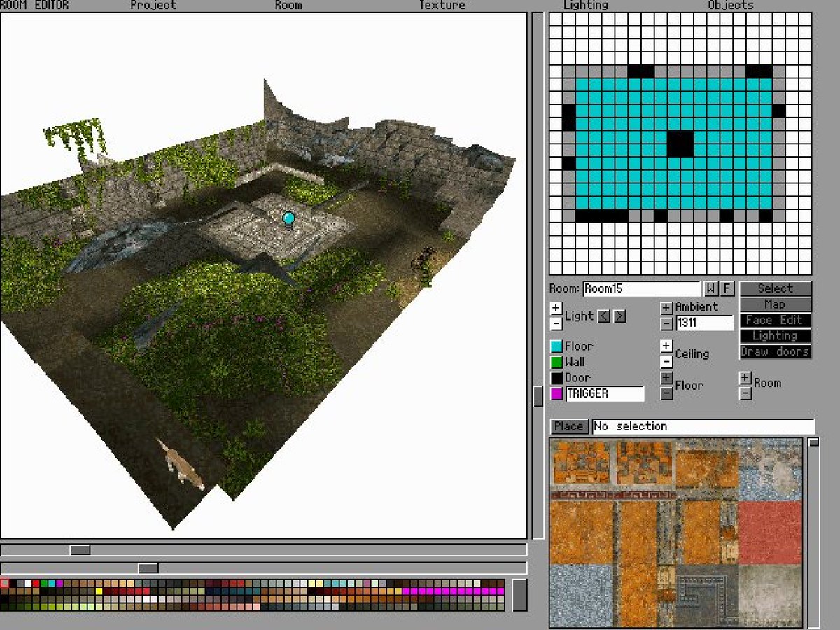Click the plus button beside Light

click(x=556, y=308)
